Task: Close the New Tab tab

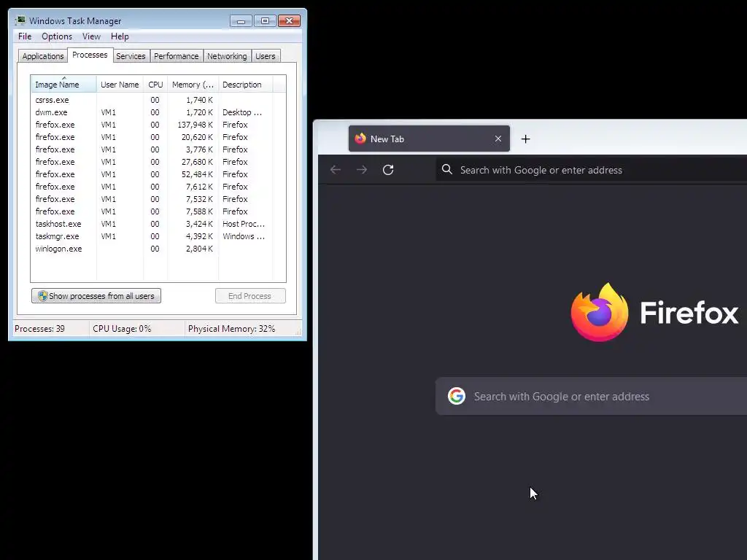Action: coord(498,139)
